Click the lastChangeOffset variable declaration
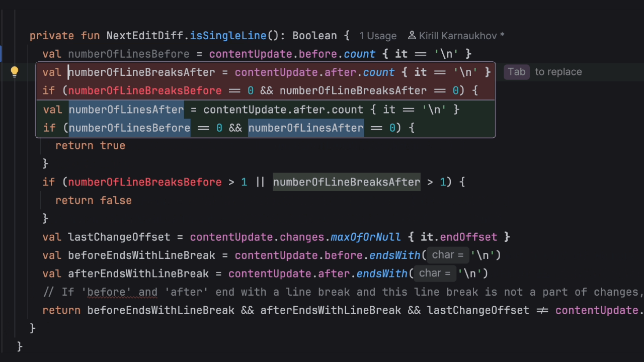The width and height of the screenshot is (644, 362). [x=119, y=237]
